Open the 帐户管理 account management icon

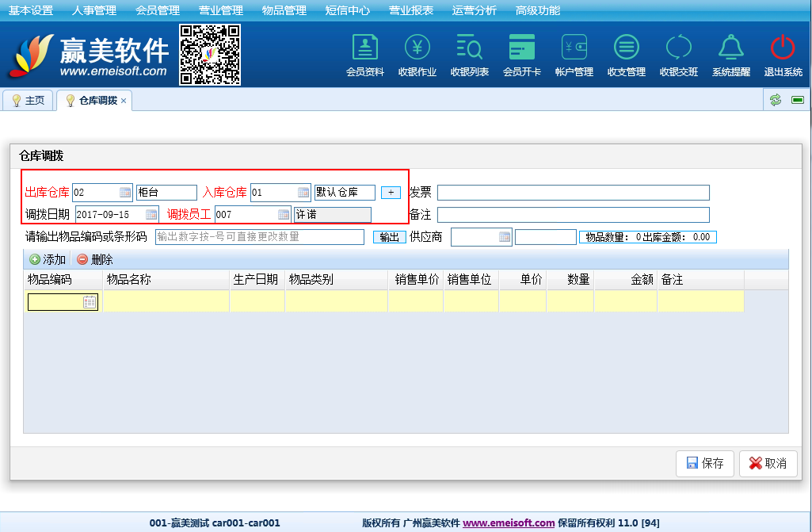tap(574, 48)
